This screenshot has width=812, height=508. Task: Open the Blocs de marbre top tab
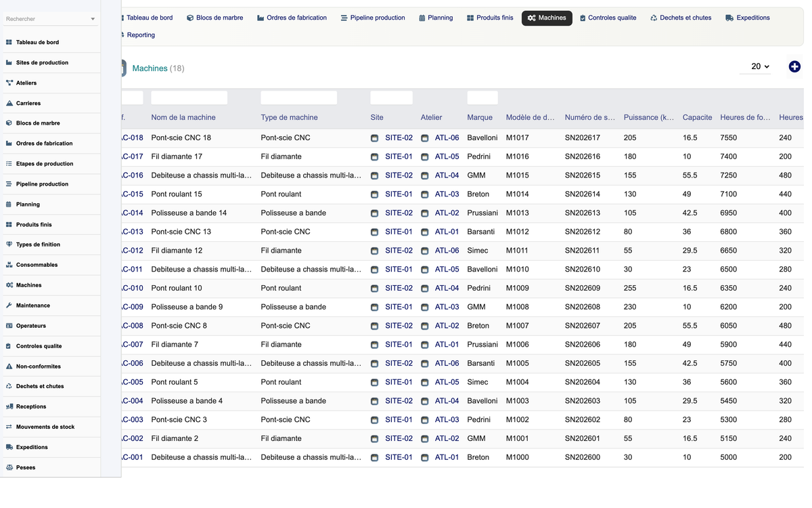click(x=215, y=18)
